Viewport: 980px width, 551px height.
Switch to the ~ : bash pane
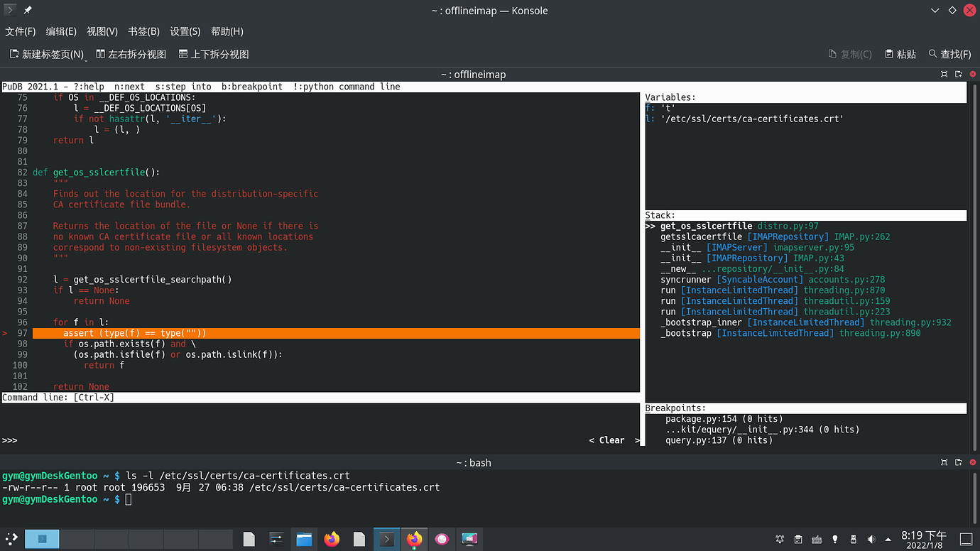tap(473, 462)
